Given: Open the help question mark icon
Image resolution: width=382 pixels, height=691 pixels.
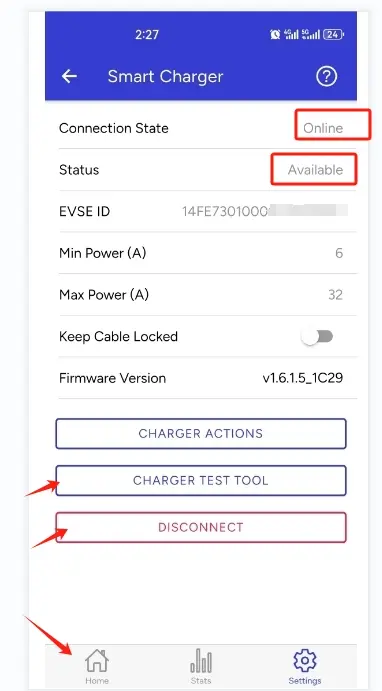Looking at the screenshot, I should click(x=326, y=77).
